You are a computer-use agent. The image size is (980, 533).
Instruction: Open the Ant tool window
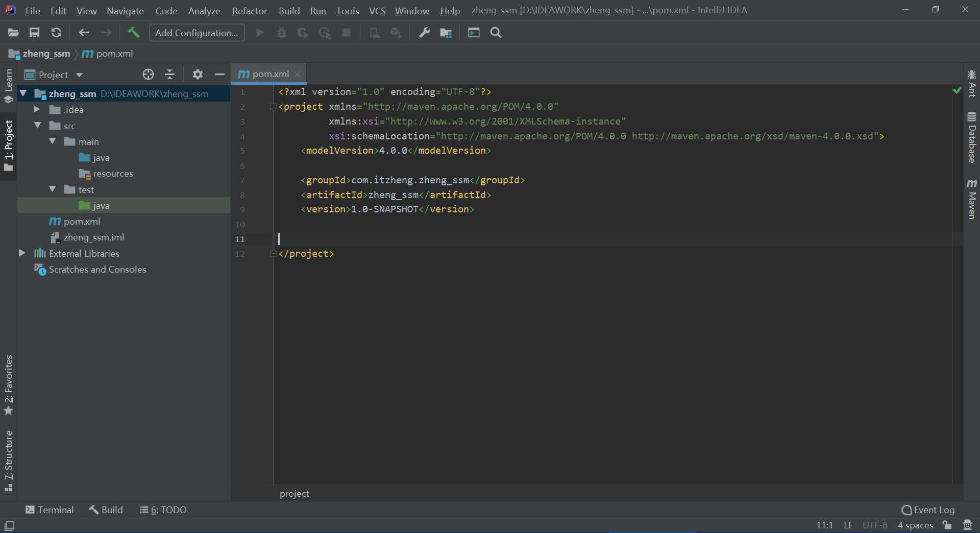(972, 83)
